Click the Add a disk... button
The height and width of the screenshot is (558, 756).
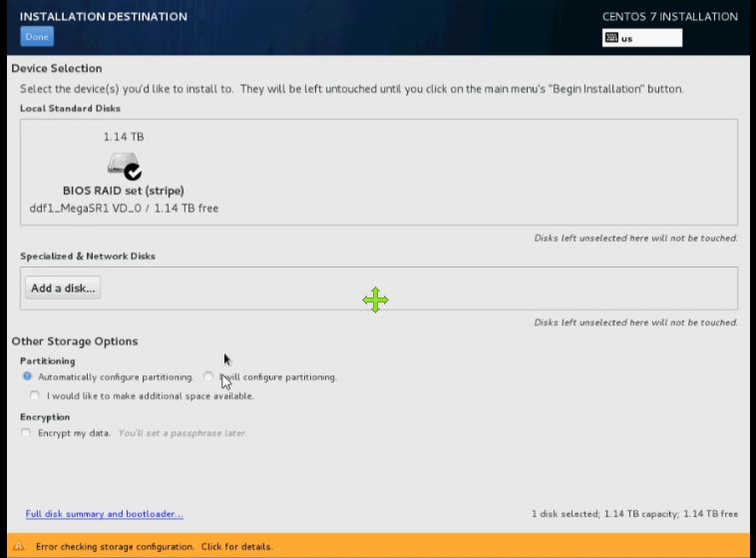63,288
